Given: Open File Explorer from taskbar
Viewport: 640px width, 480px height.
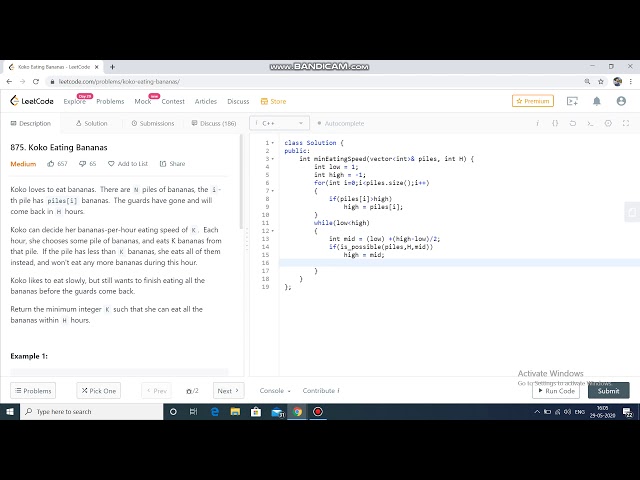Looking at the screenshot, I should [x=235, y=411].
